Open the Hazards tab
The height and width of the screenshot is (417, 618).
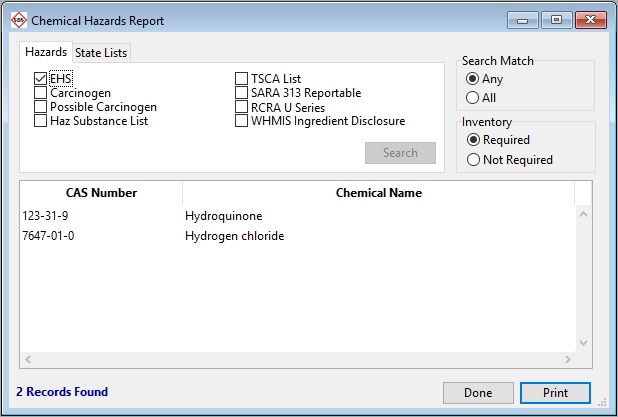tap(46, 52)
